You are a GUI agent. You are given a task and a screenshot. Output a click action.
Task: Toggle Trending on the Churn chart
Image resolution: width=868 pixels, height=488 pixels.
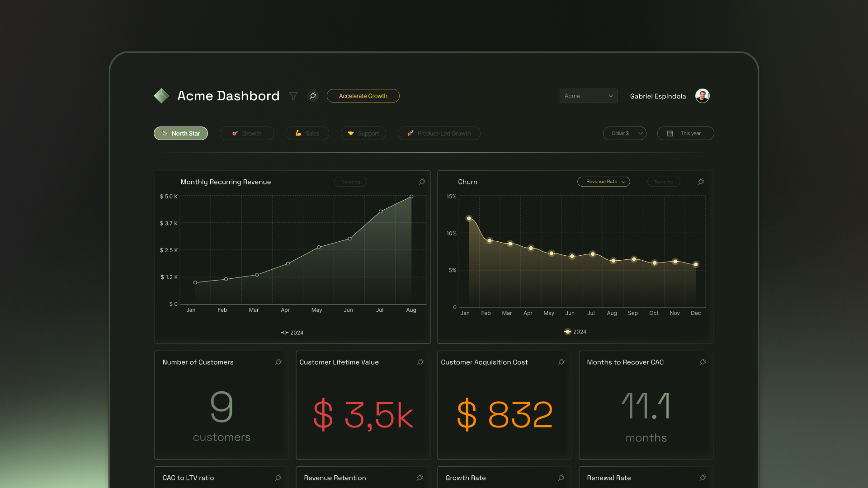point(664,182)
